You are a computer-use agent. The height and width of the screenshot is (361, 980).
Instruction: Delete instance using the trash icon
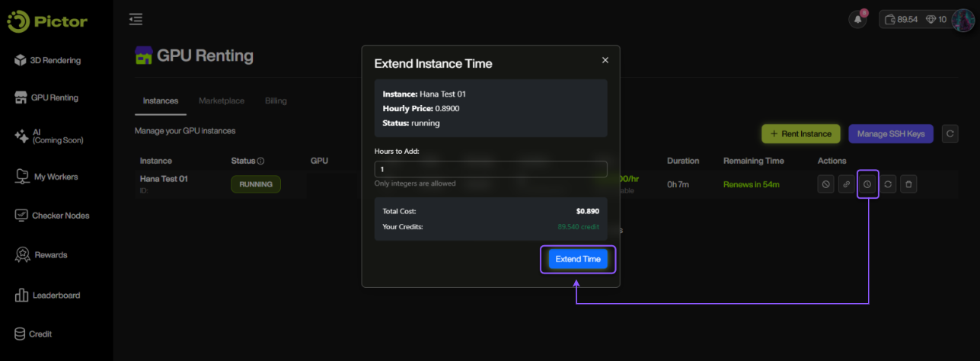tap(908, 184)
